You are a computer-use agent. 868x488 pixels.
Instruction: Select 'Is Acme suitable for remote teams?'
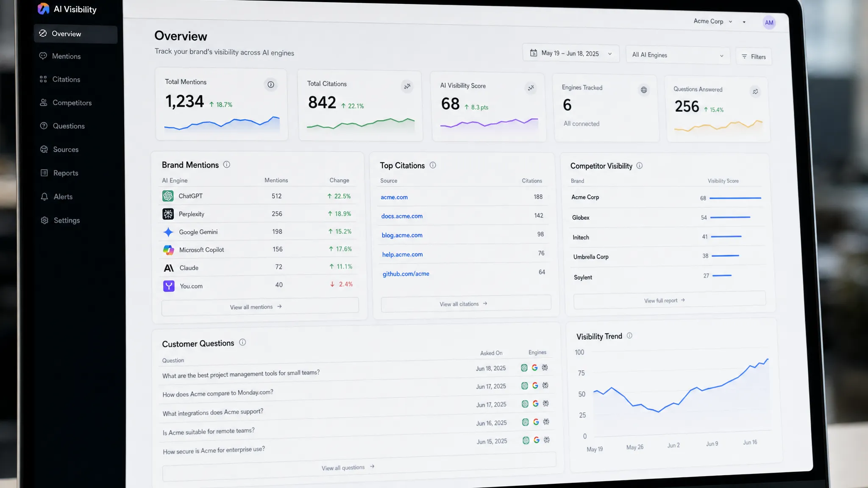[209, 432]
